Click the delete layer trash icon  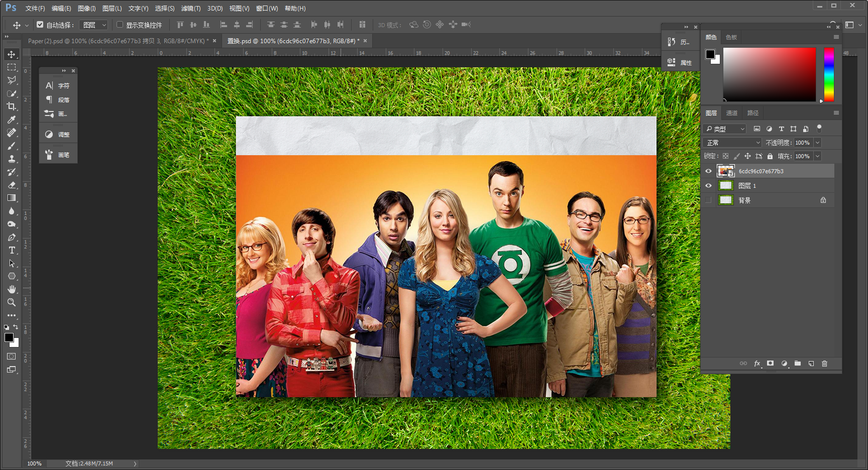point(824,364)
